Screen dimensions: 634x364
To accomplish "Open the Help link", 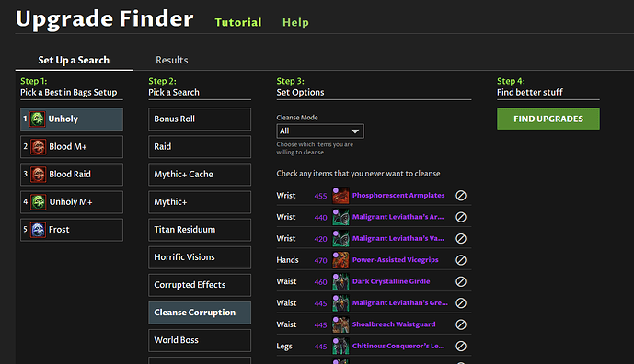I will point(295,22).
